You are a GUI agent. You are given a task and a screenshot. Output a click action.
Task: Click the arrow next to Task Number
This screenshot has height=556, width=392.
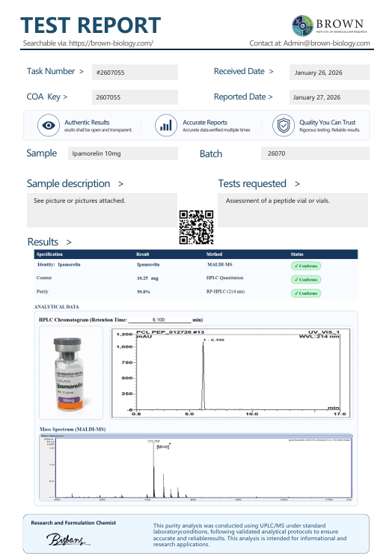81,72
